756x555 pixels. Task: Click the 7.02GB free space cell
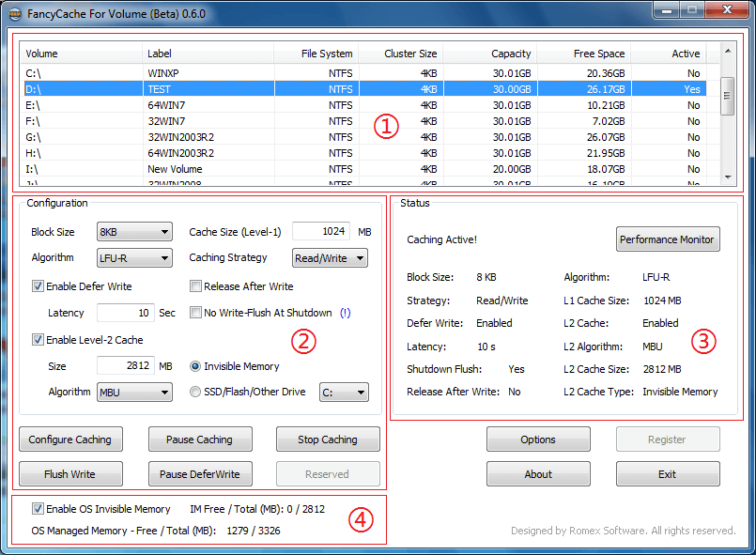click(x=609, y=121)
